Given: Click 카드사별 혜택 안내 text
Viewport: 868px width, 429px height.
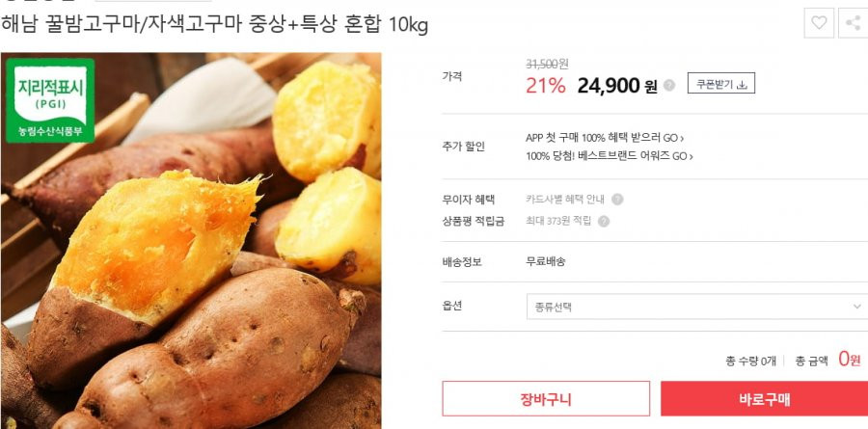Looking at the screenshot, I should click(x=564, y=200).
